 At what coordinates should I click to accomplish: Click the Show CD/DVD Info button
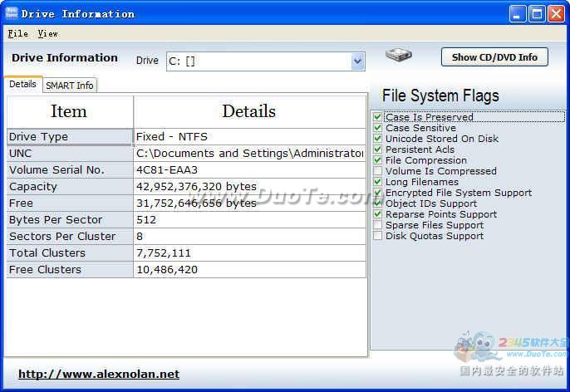click(x=494, y=57)
